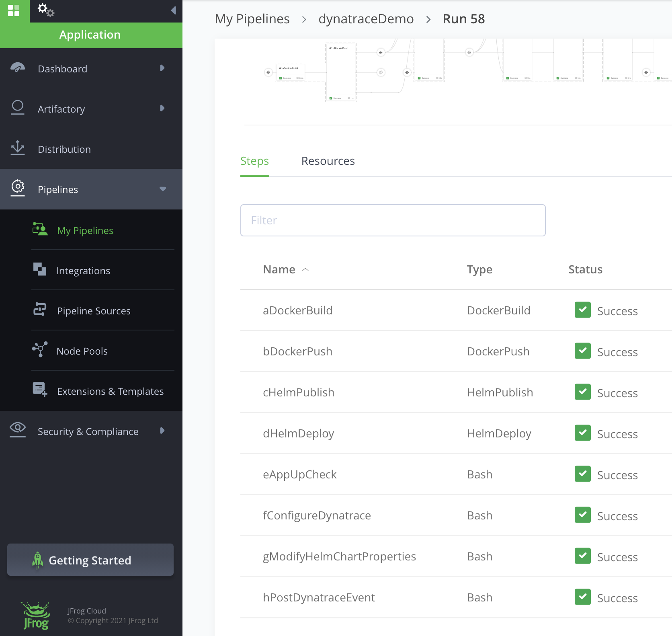Click HelmPublish type cell

point(500,392)
